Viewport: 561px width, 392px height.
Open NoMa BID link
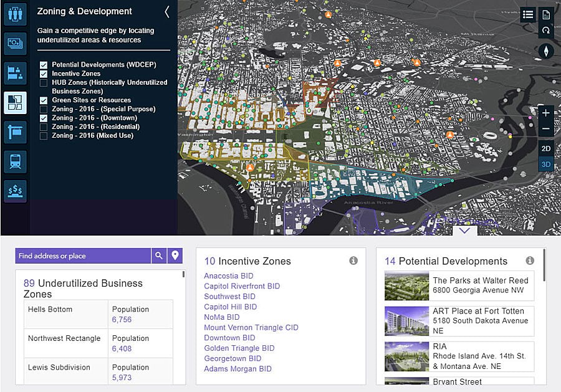coord(222,317)
